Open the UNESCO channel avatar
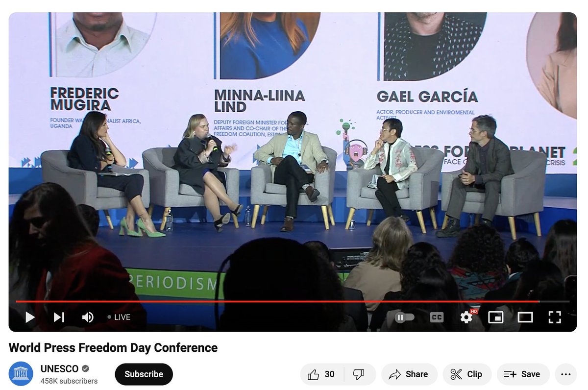 pos(21,374)
